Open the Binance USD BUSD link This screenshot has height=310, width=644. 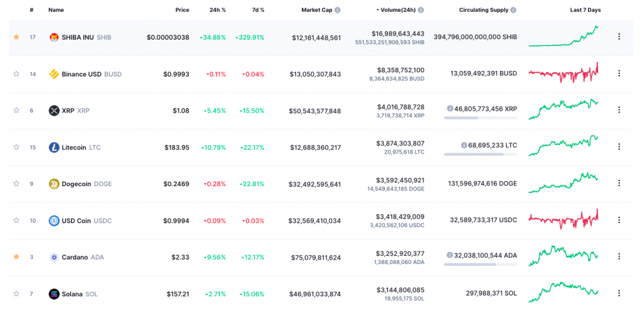point(92,74)
